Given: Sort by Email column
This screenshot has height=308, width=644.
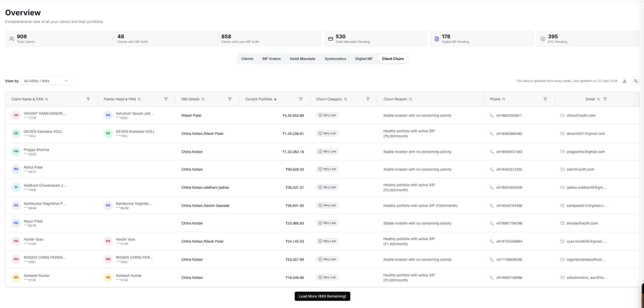Looking at the screenshot, I should point(598,99).
